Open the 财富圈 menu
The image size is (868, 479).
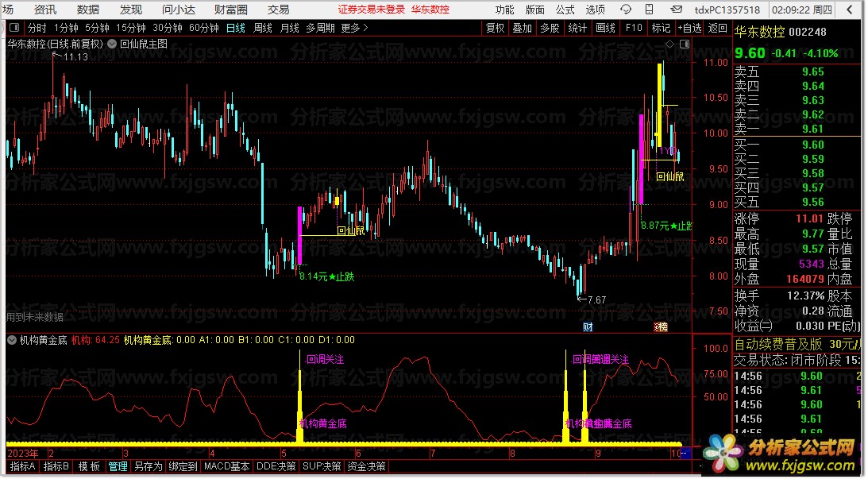coord(231,10)
